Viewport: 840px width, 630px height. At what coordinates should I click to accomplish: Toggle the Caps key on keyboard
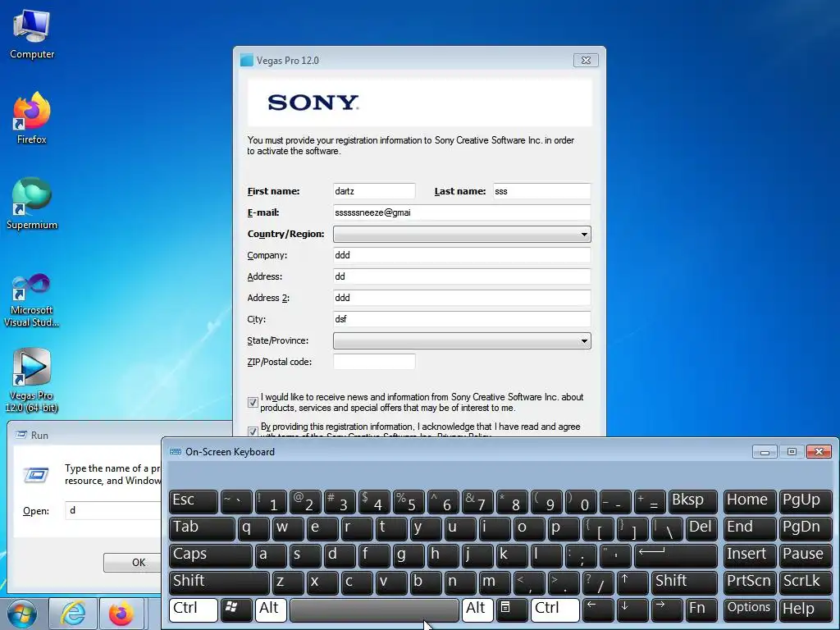pyautogui.click(x=211, y=555)
